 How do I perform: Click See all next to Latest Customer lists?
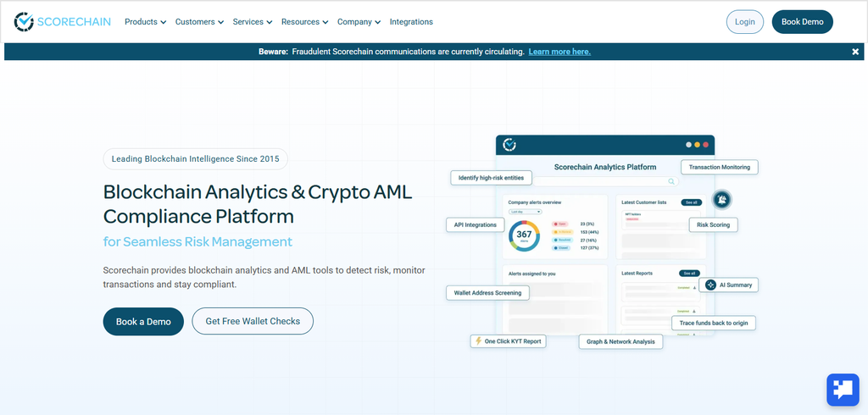click(x=692, y=202)
